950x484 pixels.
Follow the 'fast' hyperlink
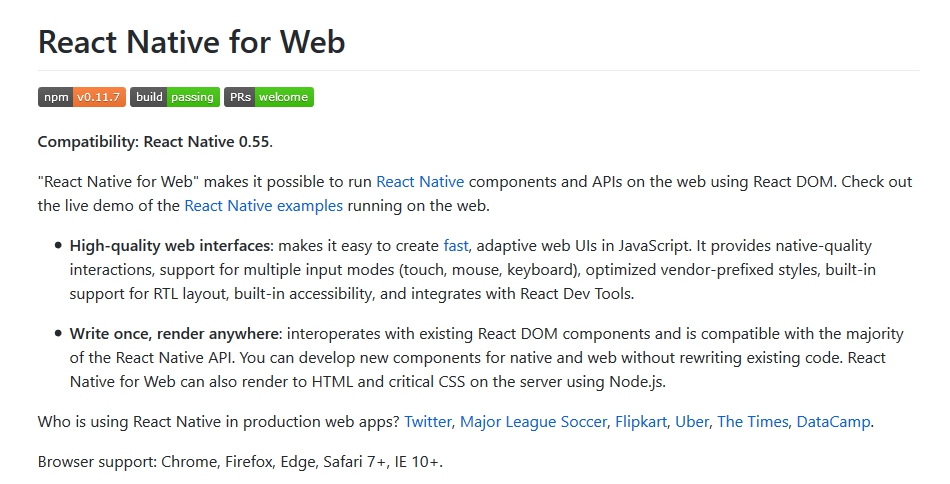tap(456, 246)
